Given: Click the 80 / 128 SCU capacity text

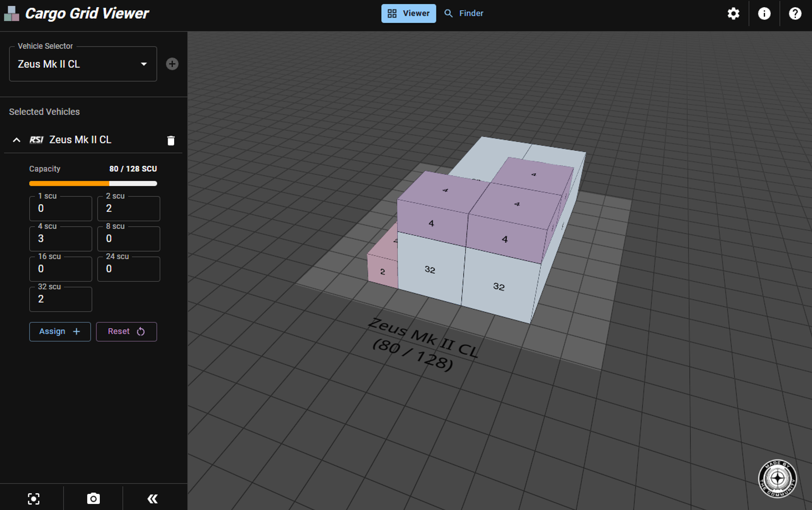Looking at the screenshot, I should tap(133, 169).
